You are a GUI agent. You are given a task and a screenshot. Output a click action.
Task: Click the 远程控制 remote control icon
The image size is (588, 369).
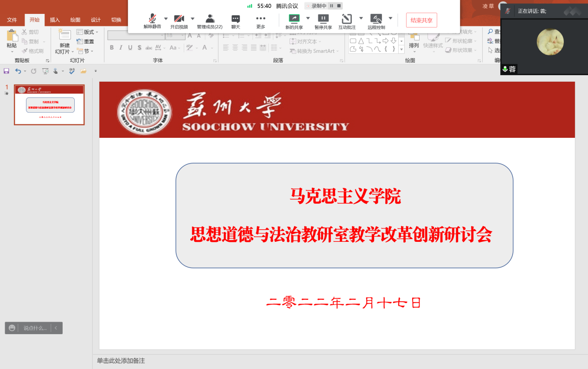376,19
